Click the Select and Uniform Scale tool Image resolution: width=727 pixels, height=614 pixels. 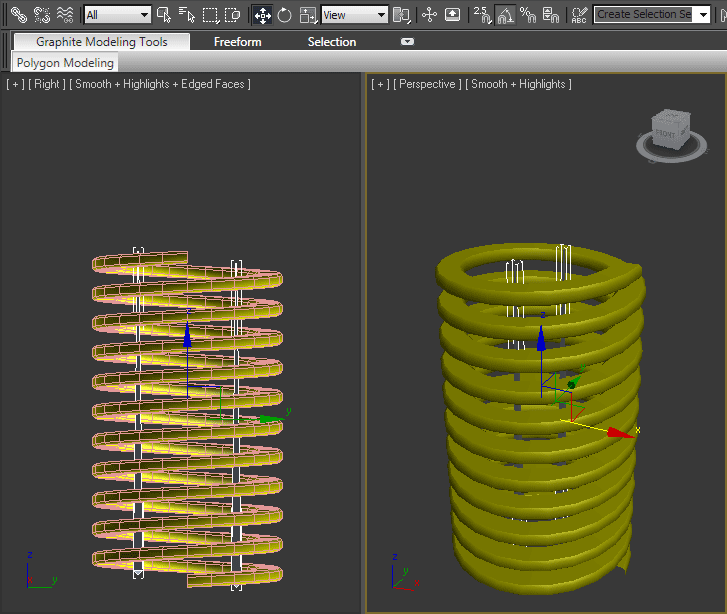tap(308, 15)
